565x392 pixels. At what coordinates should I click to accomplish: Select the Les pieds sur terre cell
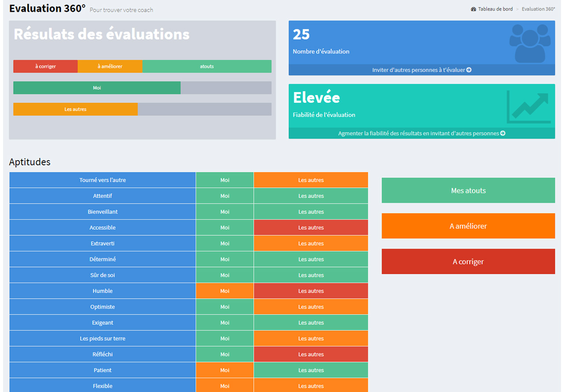pos(102,339)
